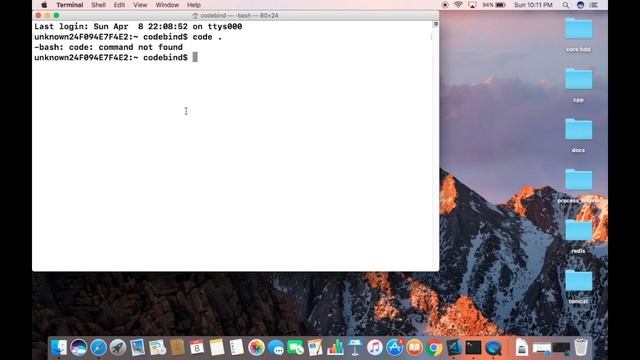This screenshot has height=360, width=640.
Task: Launch Siri from the Dock
Action: point(78,348)
